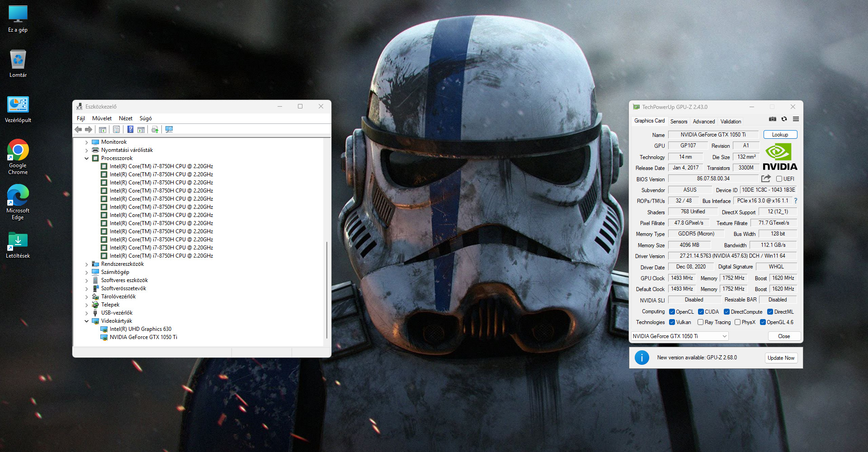Toggle the action pane icon in Device Manager toolbar
Image resolution: width=868 pixels, height=452 pixels.
click(x=141, y=130)
